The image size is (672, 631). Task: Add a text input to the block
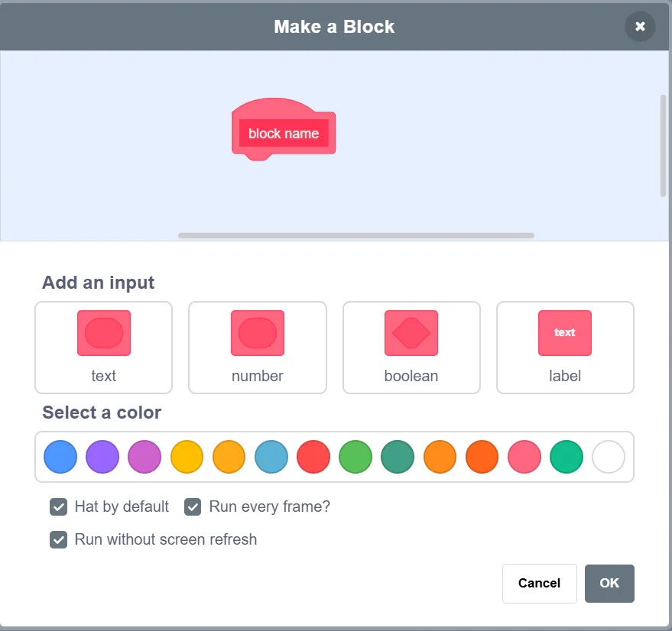(103, 348)
